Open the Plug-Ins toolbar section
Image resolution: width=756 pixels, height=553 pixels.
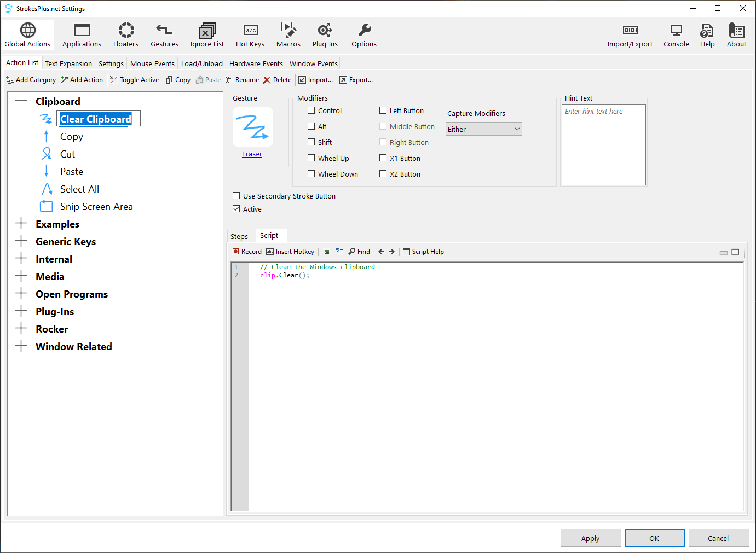325,35
